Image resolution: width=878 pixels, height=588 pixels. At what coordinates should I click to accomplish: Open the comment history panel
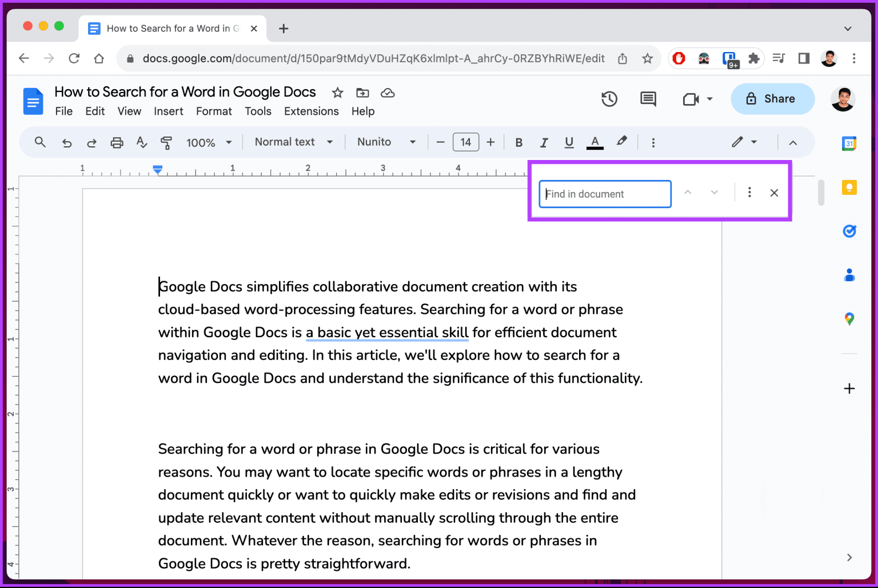pos(648,99)
